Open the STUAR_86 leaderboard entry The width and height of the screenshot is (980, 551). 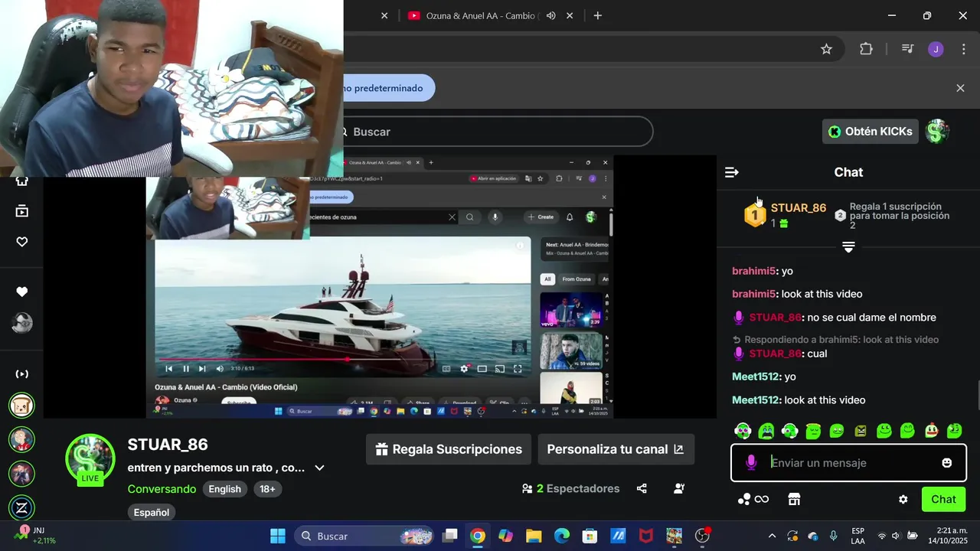pyautogui.click(x=786, y=215)
